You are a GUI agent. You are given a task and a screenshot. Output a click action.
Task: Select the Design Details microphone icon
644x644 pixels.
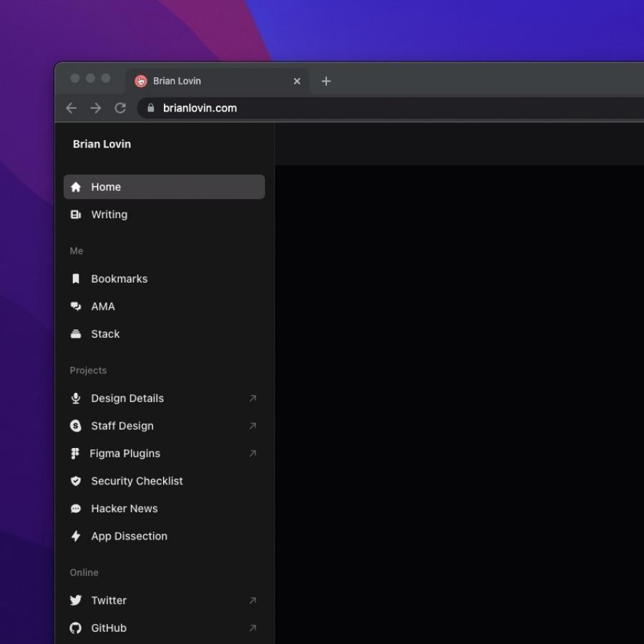76,399
